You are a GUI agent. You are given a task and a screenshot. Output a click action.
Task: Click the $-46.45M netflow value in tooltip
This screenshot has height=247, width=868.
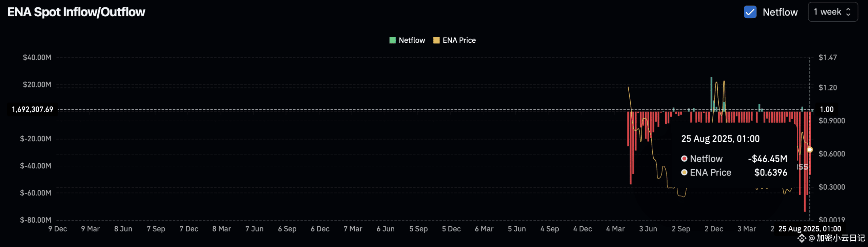point(768,159)
